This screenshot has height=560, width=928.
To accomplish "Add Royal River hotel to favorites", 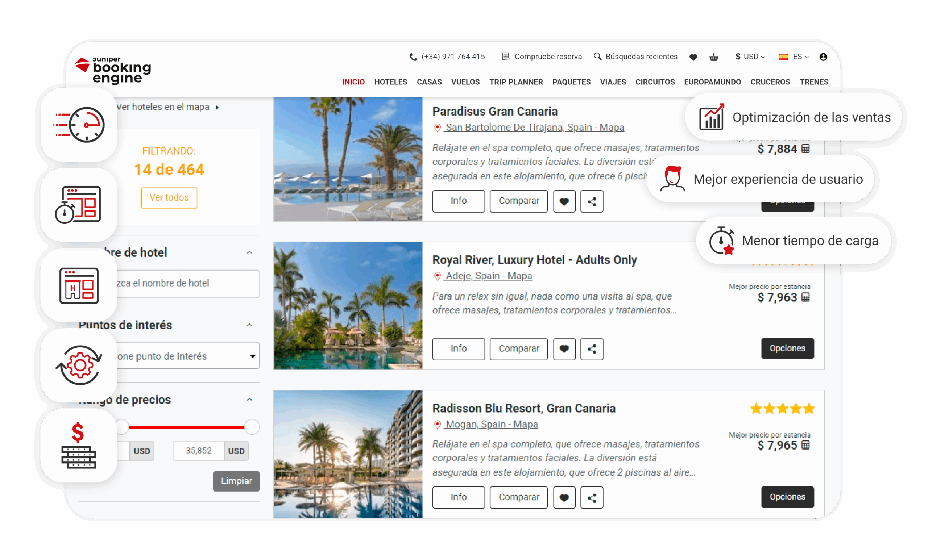I will [x=564, y=349].
